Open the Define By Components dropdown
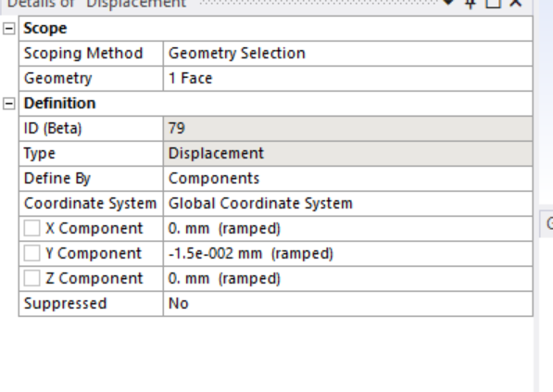The image size is (553, 392). 347,179
